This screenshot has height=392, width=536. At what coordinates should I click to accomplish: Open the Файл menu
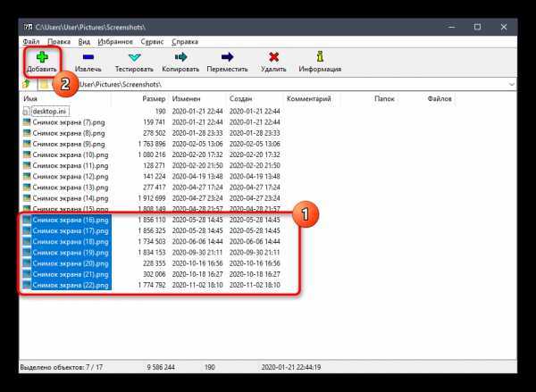click(31, 42)
